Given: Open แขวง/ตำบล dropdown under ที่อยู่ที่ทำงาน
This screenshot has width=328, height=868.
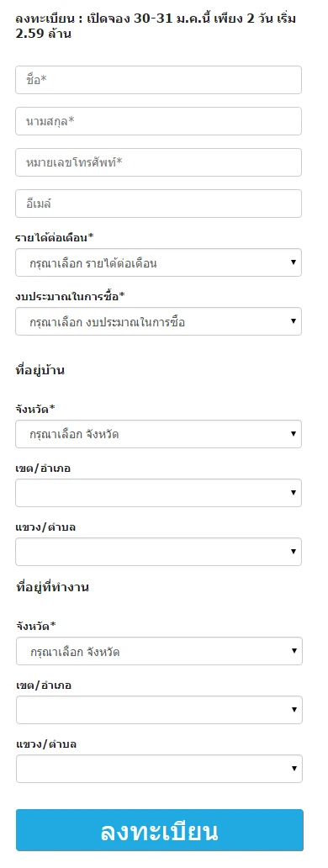Looking at the screenshot, I should tap(159, 769).
